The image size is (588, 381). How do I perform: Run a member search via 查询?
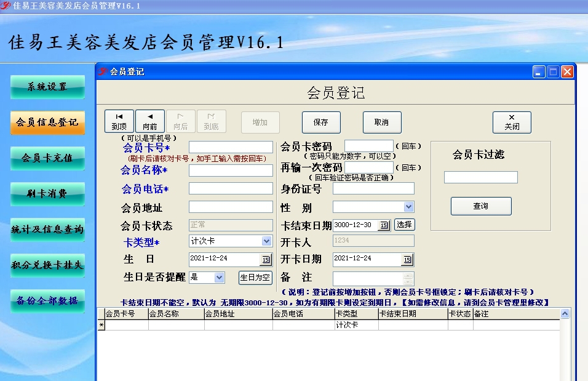(481, 206)
